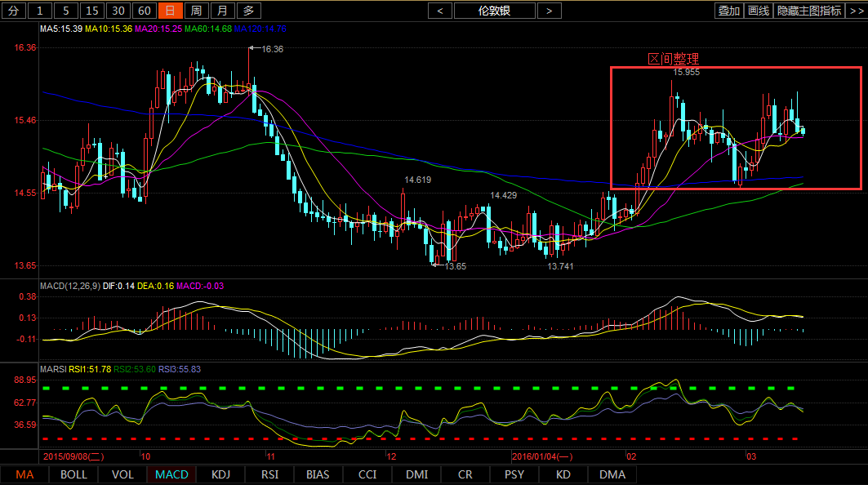The image size is (868, 485).
Task: Show the VOL indicator
Action: click(122, 474)
